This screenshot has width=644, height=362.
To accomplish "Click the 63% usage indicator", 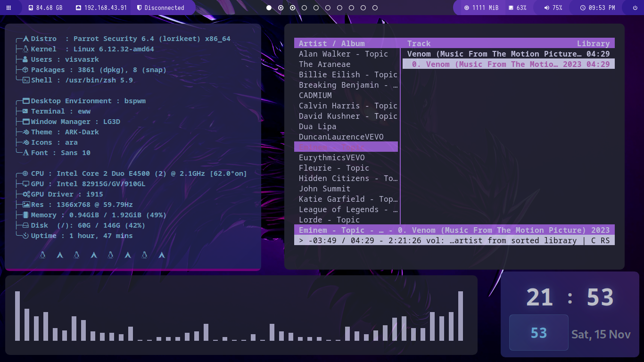I will click(x=517, y=8).
